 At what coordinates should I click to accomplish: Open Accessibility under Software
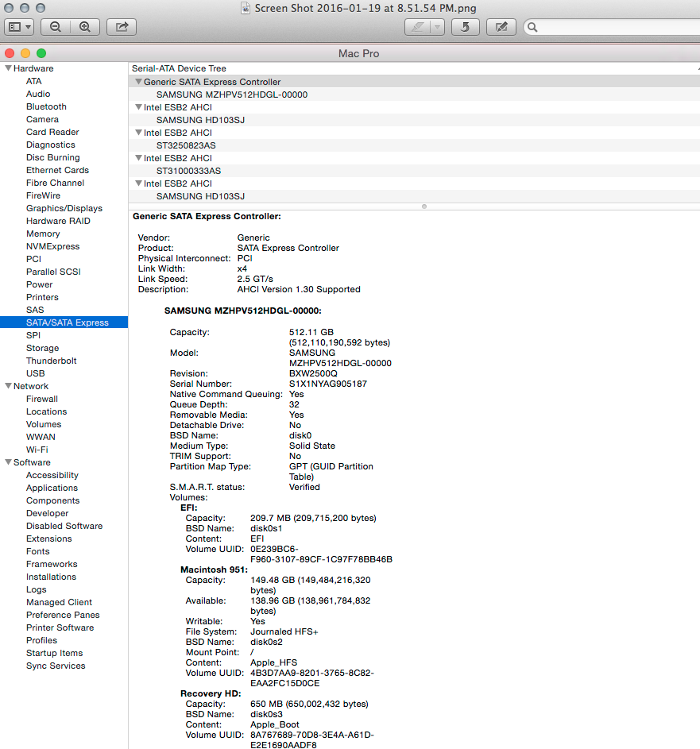point(52,475)
